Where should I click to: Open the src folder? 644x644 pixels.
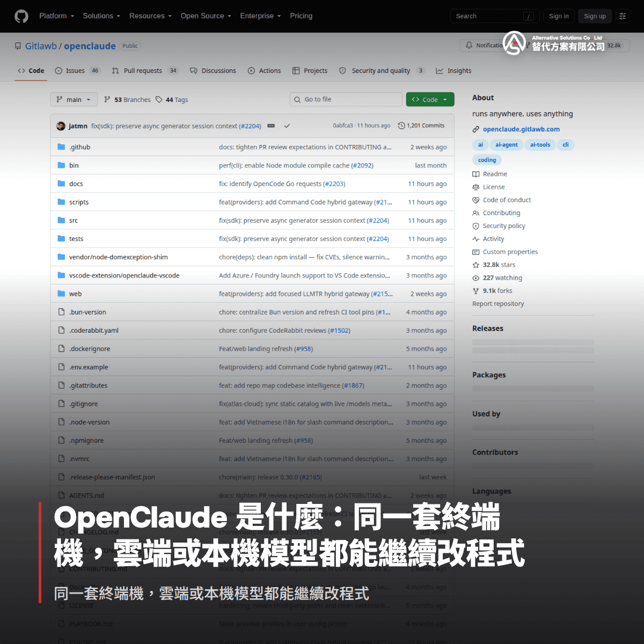coord(74,220)
